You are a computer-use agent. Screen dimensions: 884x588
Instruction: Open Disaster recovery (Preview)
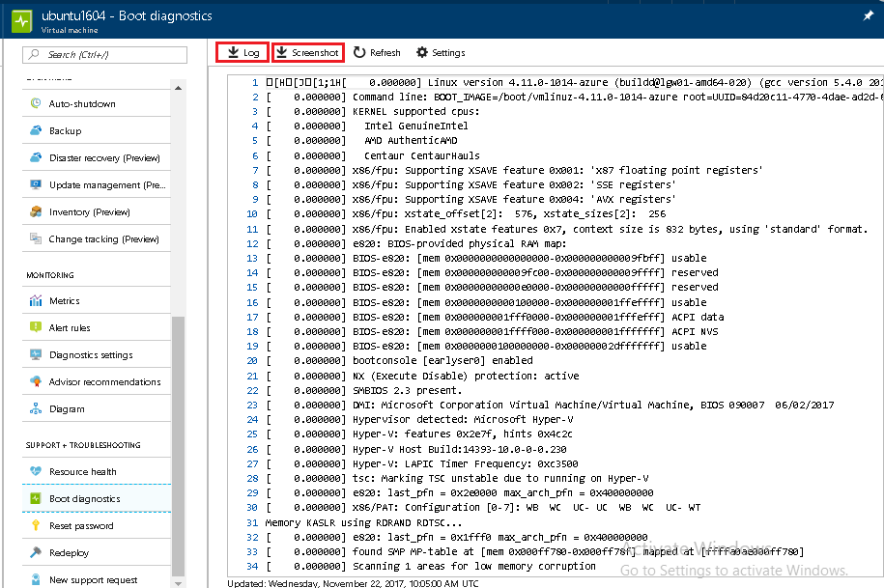coord(97,157)
